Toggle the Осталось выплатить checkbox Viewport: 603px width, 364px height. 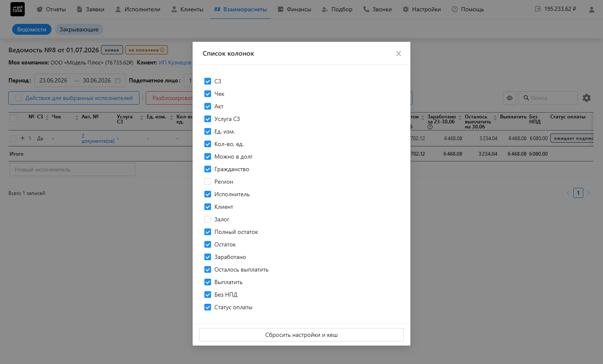pos(208,269)
